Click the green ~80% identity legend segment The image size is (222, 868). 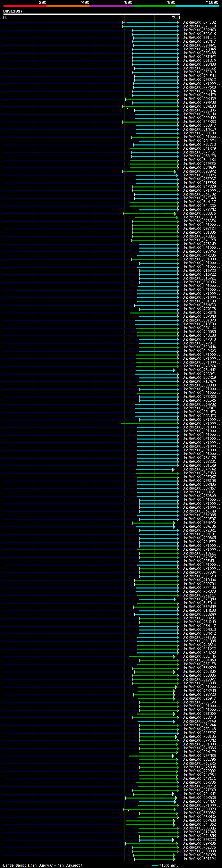(154, 6)
